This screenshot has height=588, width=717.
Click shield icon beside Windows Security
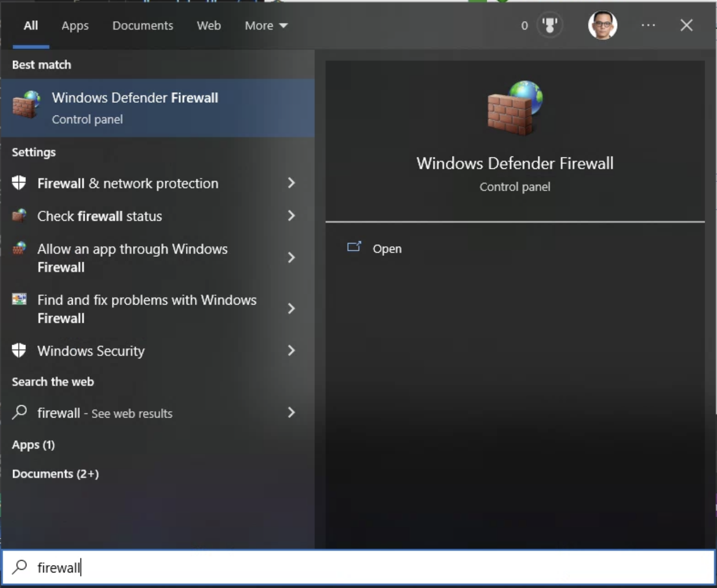[x=19, y=350]
